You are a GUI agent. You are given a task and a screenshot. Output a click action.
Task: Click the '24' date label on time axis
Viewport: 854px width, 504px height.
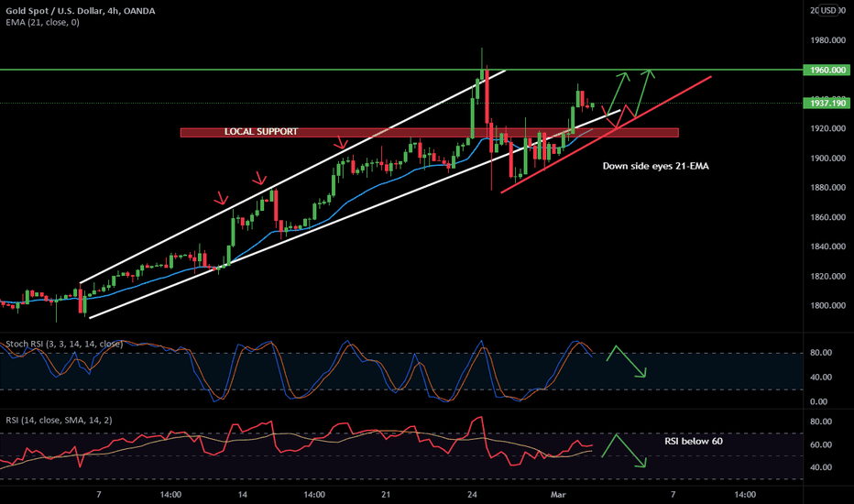click(x=472, y=495)
